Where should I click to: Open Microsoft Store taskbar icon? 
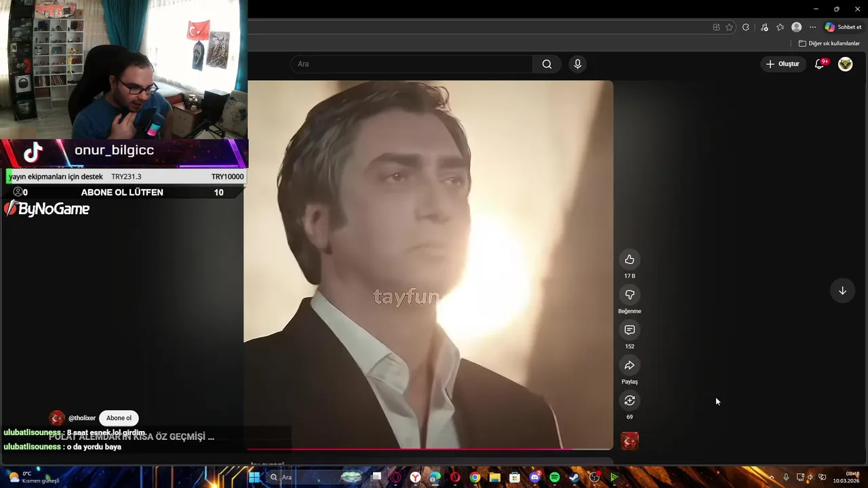coord(515,477)
